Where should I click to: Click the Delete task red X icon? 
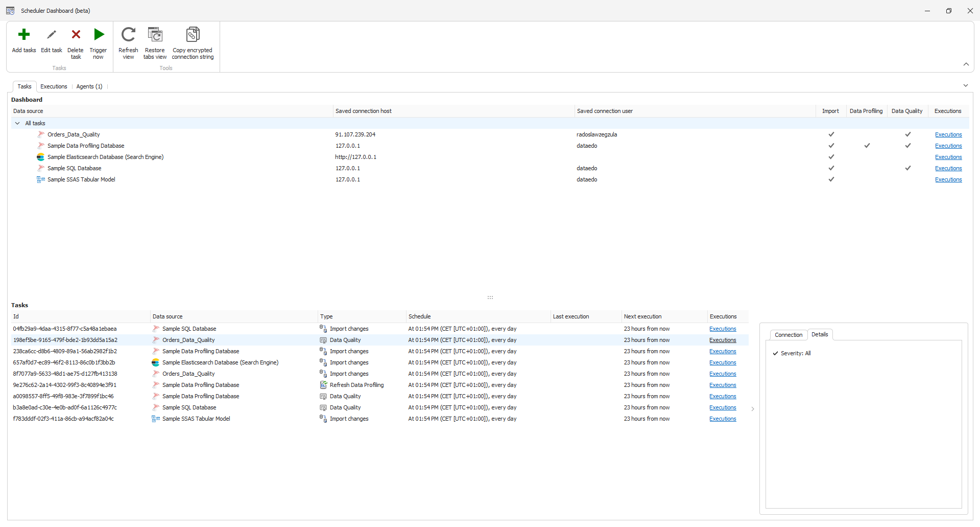(76, 34)
